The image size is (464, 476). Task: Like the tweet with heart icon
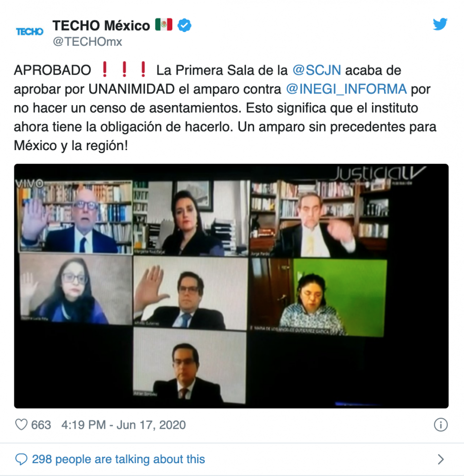[x=21, y=424]
